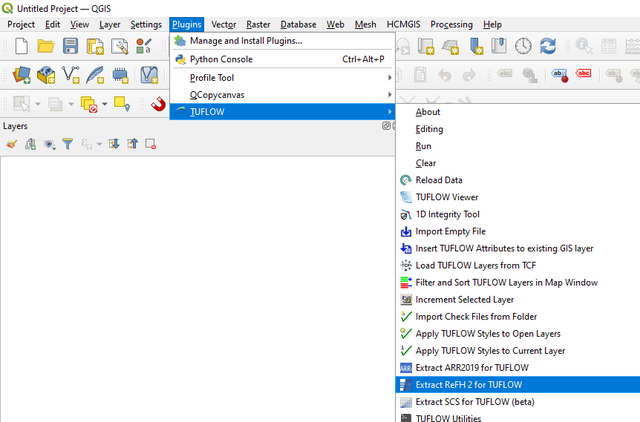Select Extract ReFH 2 for TUFLOW
Image resolution: width=640 pixels, height=422 pixels.
469,384
